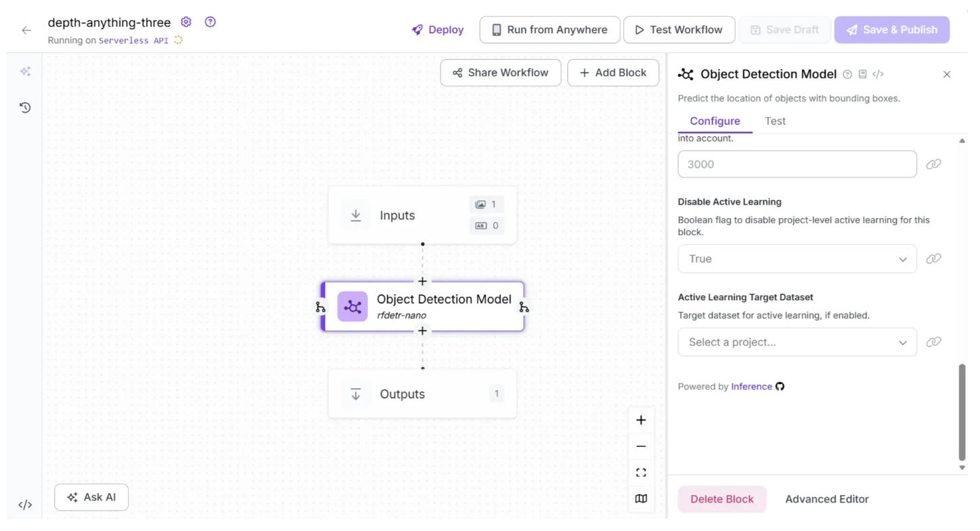Screen dimensions: 980x531
Task: Click the Delete Block button
Action: click(x=721, y=499)
